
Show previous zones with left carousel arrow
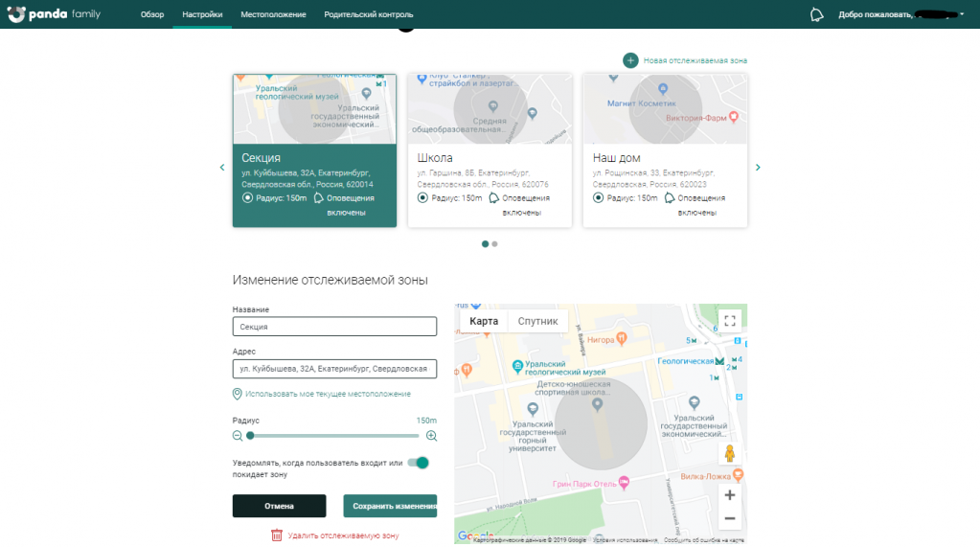[x=222, y=168]
